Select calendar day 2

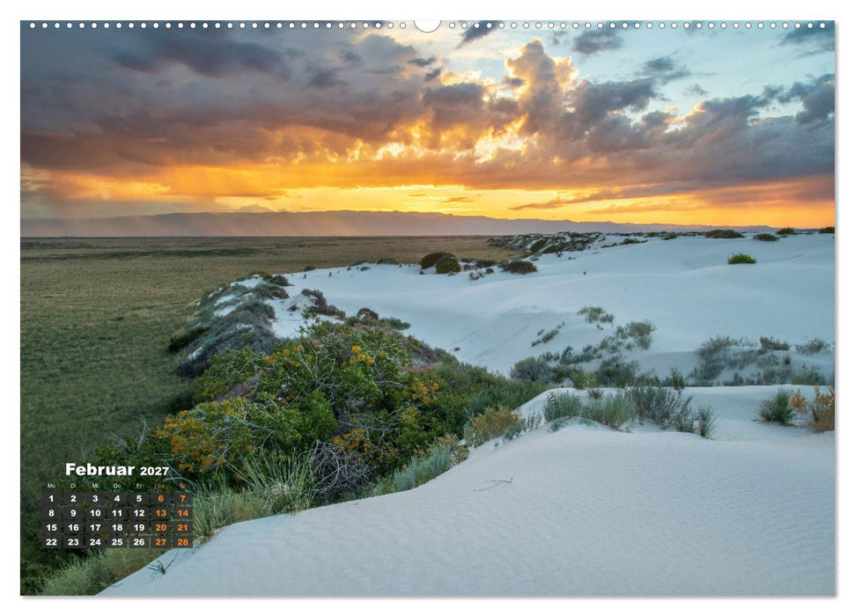pyautogui.click(x=73, y=498)
